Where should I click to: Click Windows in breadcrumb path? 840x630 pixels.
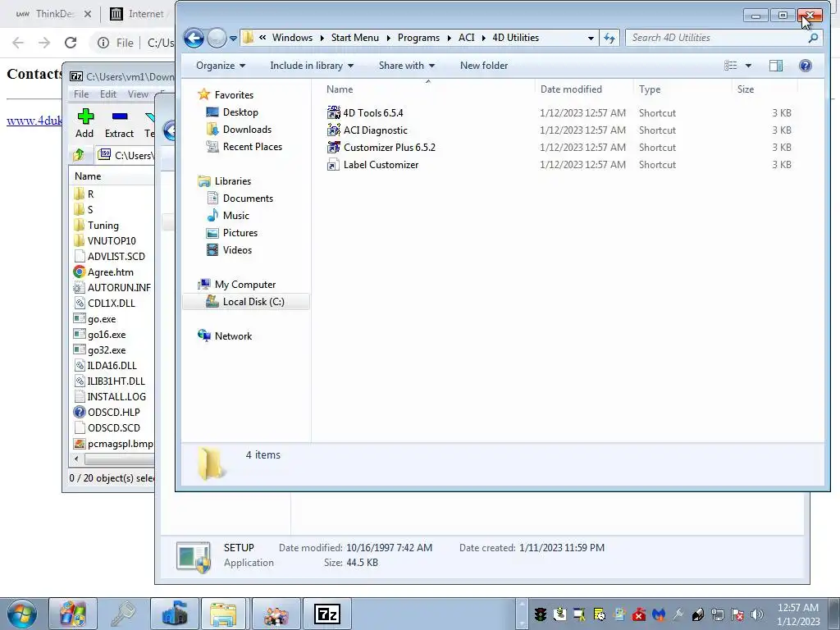tap(292, 38)
